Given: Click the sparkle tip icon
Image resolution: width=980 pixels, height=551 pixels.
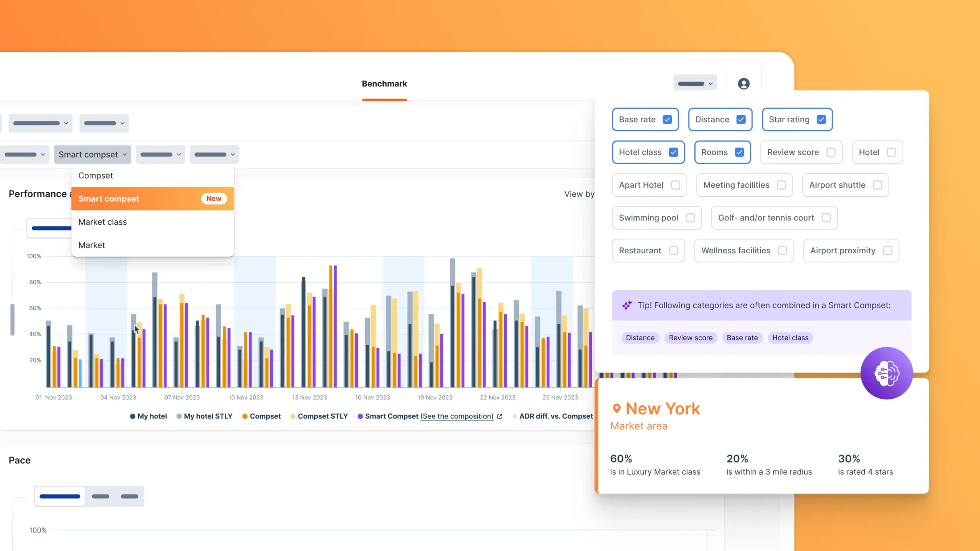Looking at the screenshot, I should (x=627, y=305).
